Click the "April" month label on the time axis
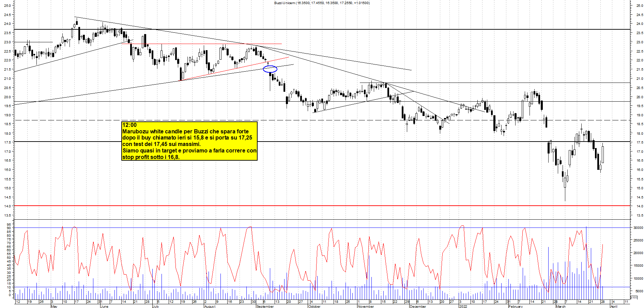The width and height of the screenshot is (644, 308). click(614, 306)
